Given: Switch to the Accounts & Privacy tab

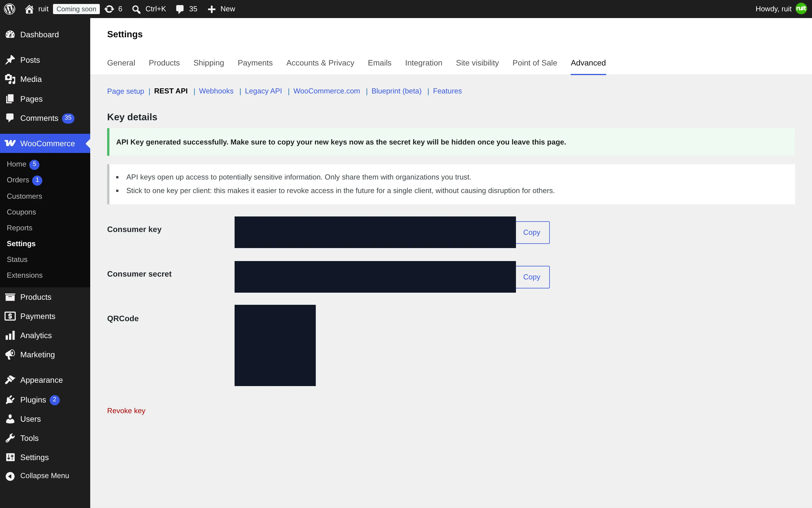Looking at the screenshot, I should [x=320, y=63].
